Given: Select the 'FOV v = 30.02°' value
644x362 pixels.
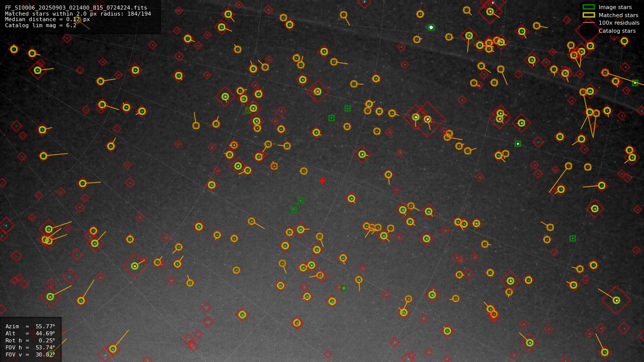Looking at the screenshot, I should pos(30,354).
